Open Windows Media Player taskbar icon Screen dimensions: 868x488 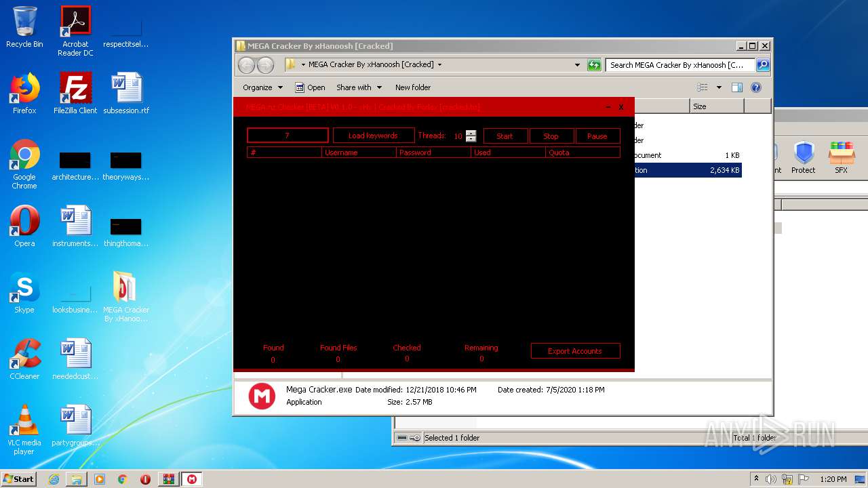tap(100, 479)
